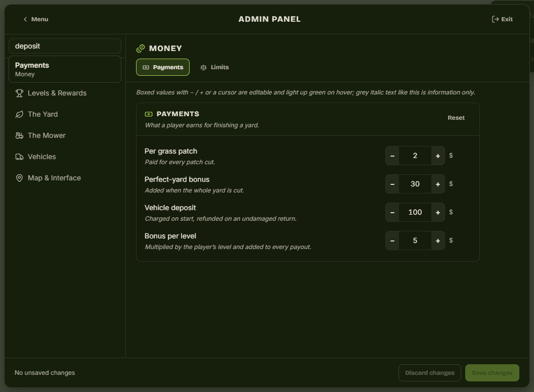Open the Map & Interface section

coord(65,178)
